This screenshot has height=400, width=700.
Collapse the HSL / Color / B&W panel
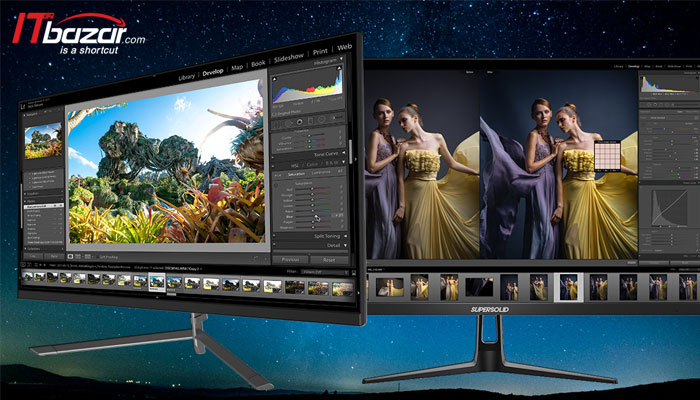point(344,162)
